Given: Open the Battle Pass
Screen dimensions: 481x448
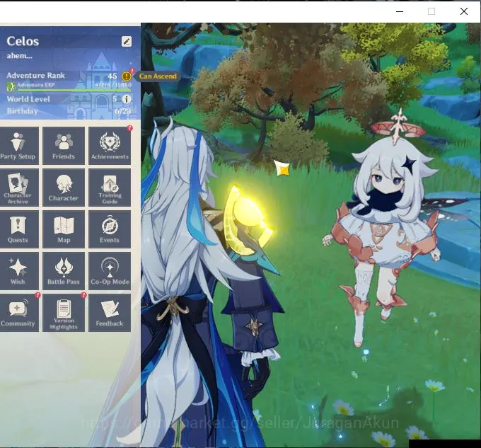Looking at the screenshot, I should (64, 271).
